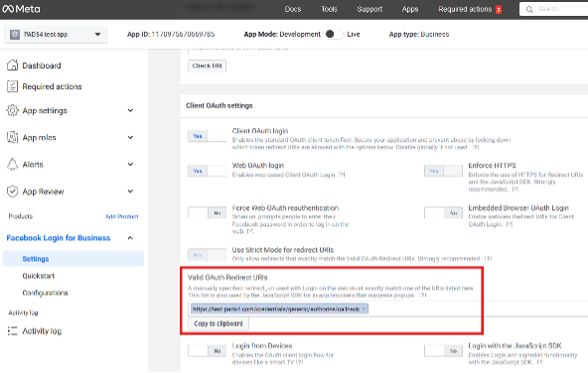Remove the redirect URI with its x
This screenshot has height=373, width=588.
364,309
